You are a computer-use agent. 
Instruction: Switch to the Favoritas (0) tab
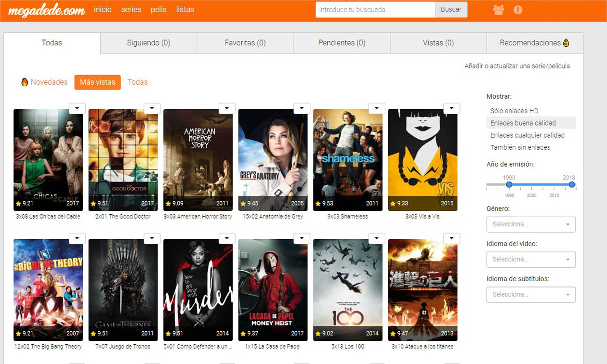click(245, 43)
